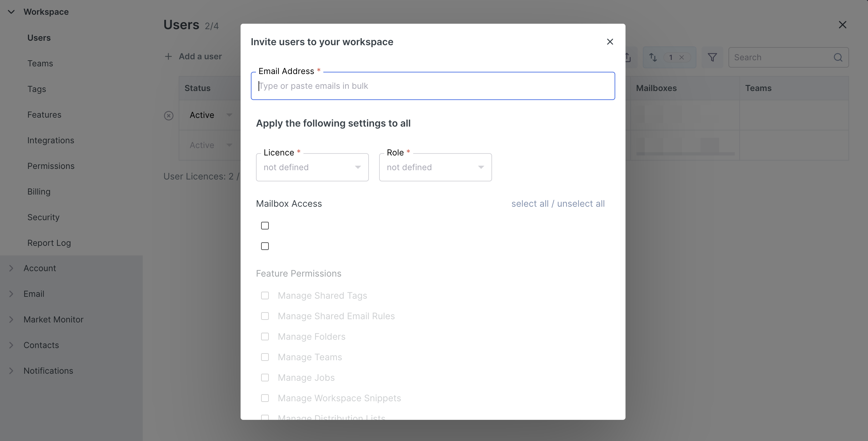Click the filter funnel icon

[x=712, y=58]
